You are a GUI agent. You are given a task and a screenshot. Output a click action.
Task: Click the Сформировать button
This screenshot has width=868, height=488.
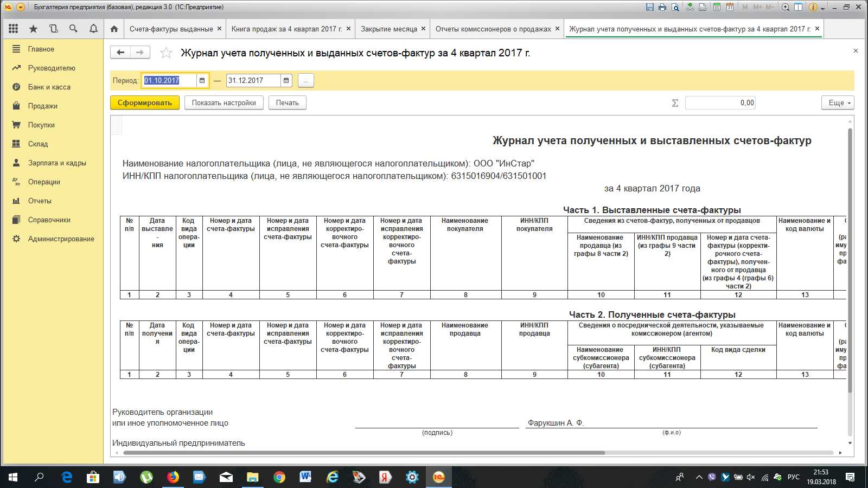(145, 102)
